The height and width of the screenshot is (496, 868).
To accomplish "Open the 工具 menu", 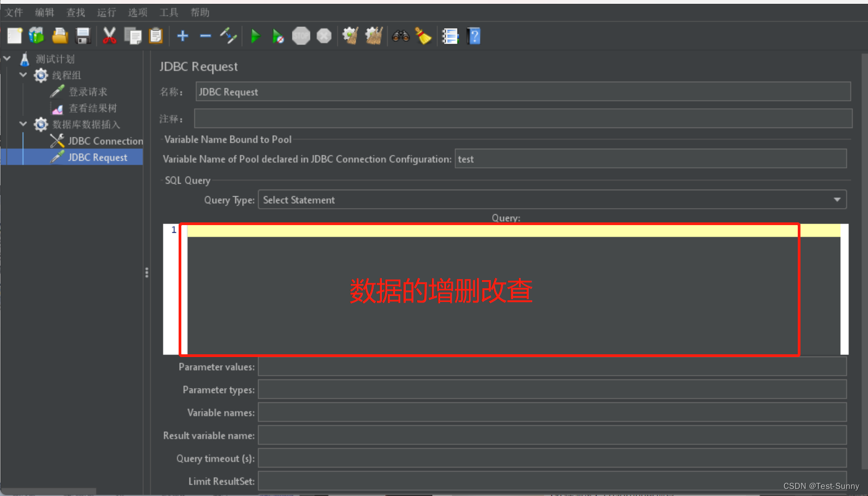I will point(169,13).
